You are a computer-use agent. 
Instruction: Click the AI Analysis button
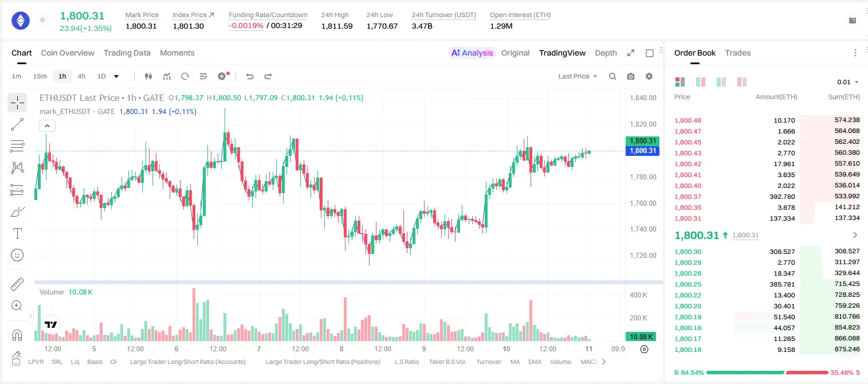point(472,53)
